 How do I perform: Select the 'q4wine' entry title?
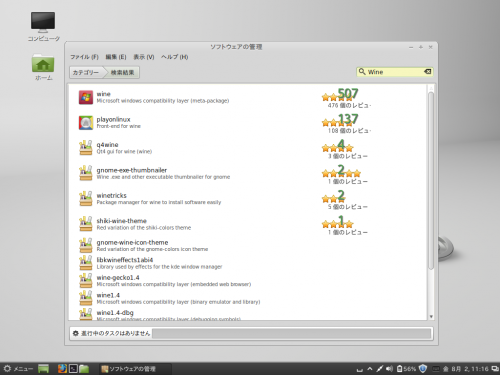click(x=107, y=145)
